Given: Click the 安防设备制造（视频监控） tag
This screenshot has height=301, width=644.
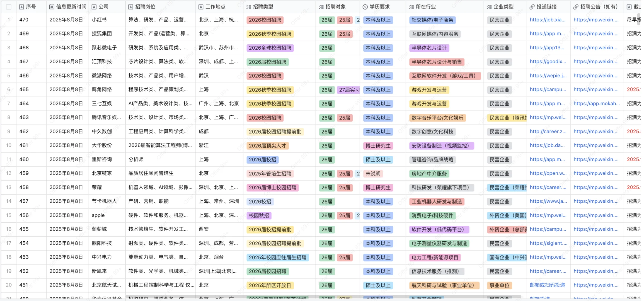Looking at the screenshot, I should point(442,146).
